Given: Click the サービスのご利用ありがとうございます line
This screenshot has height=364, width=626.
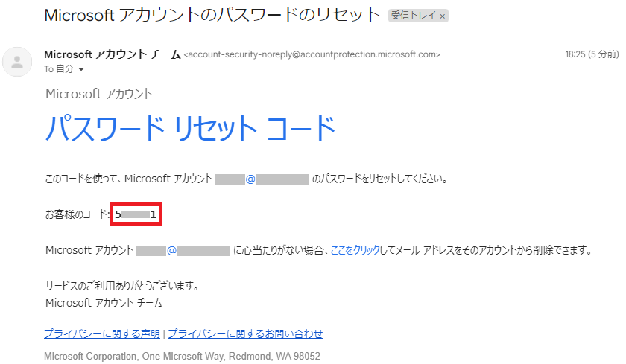Looking at the screenshot, I should (x=121, y=286).
